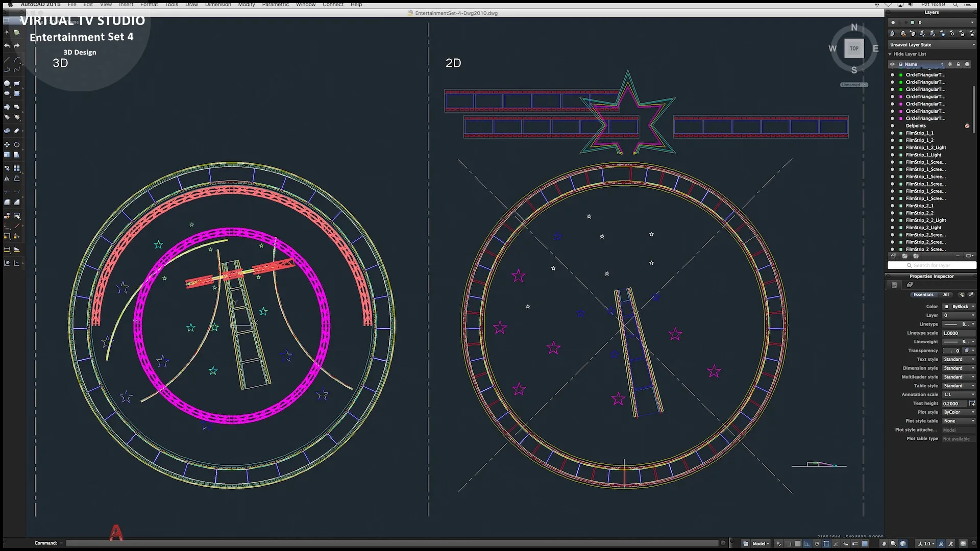This screenshot has width=980, height=551.
Task: Open the Modify menu
Action: (246, 4)
